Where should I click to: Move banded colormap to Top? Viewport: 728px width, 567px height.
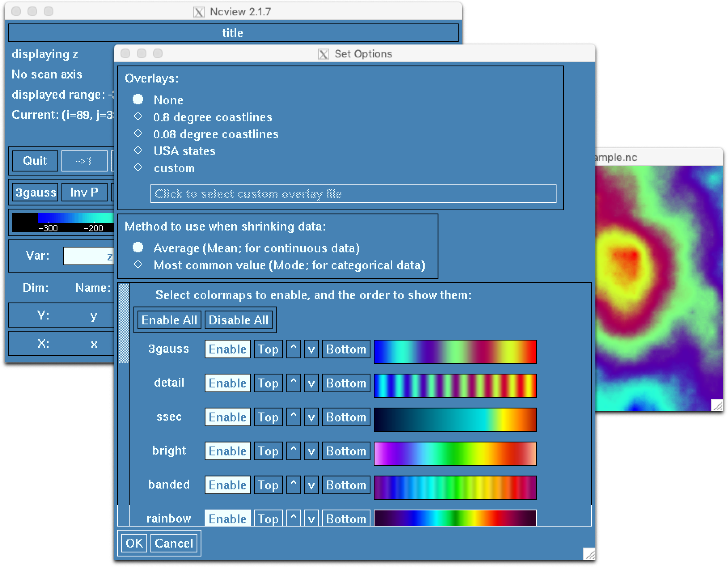(268, 485)
